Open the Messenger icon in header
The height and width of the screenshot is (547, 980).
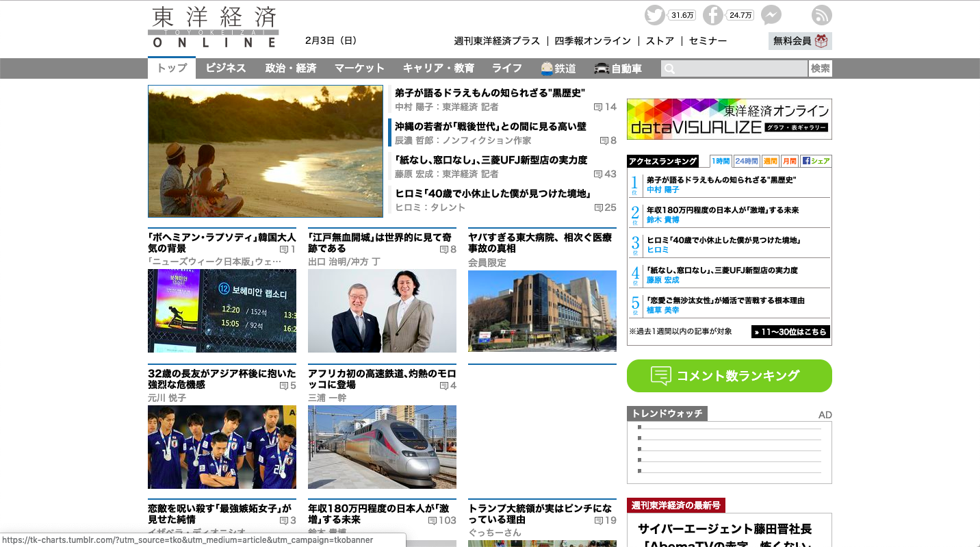coord(771,15)
